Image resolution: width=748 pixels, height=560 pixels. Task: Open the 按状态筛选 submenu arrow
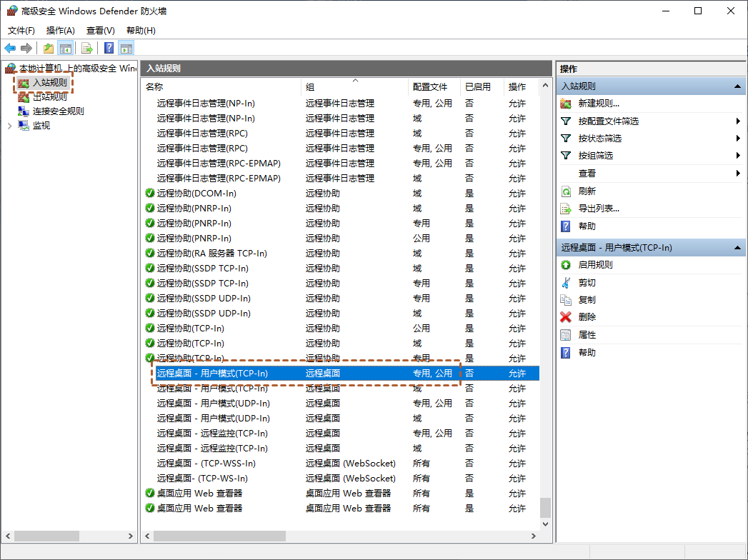point(737,139)
